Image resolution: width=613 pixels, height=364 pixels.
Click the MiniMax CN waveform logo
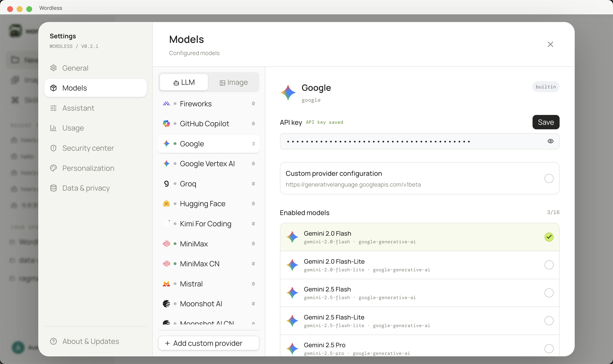(x=166, y=264)
